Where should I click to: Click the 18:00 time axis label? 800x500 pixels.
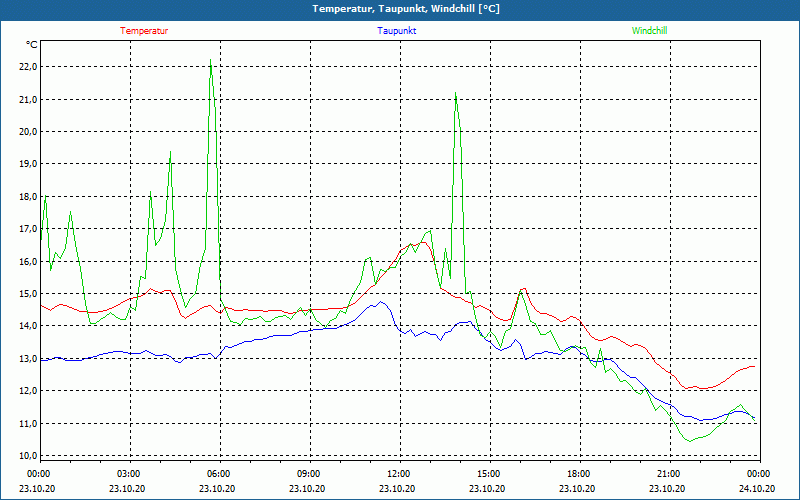pos(577,474)
